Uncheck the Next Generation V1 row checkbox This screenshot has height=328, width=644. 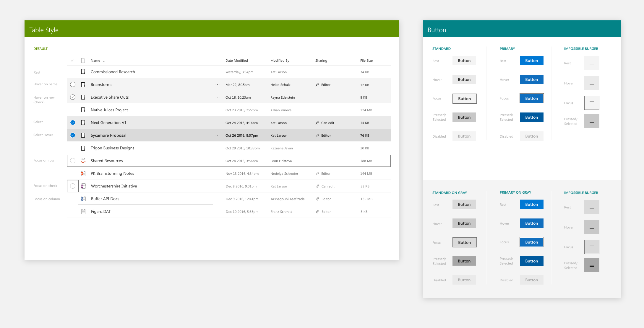(73, 123)
